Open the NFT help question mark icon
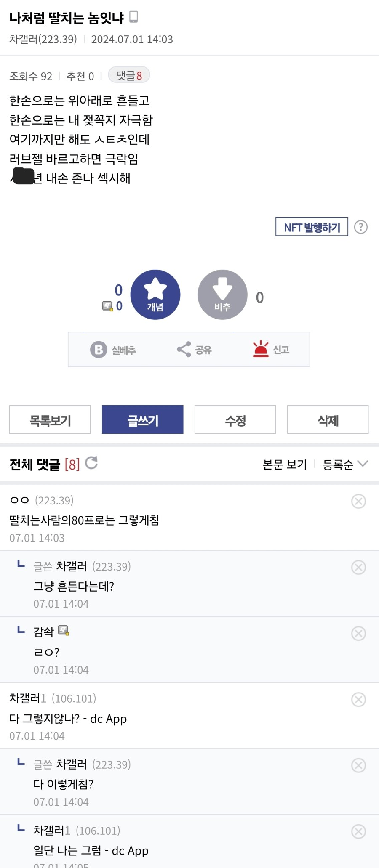The image size is (379, 868). coord(361,227)
